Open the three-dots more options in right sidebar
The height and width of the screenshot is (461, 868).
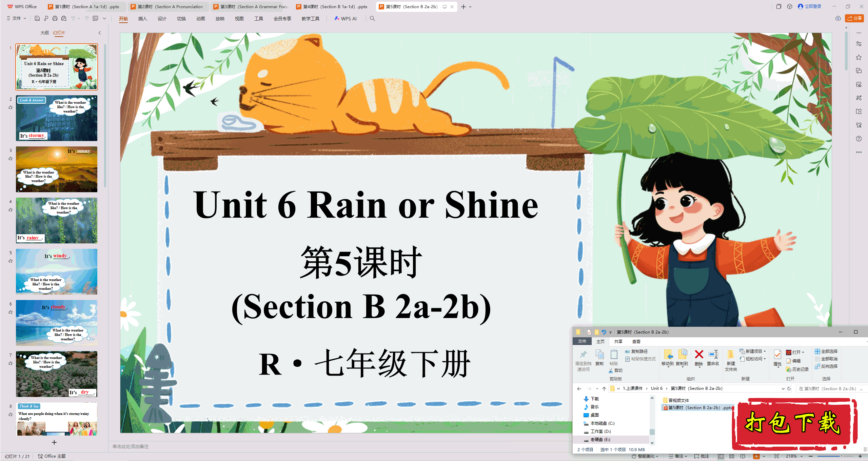[859, 152]
